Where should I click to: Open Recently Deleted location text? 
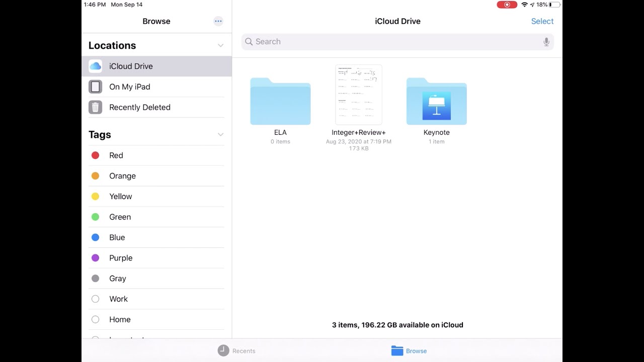tap(140, 107)
